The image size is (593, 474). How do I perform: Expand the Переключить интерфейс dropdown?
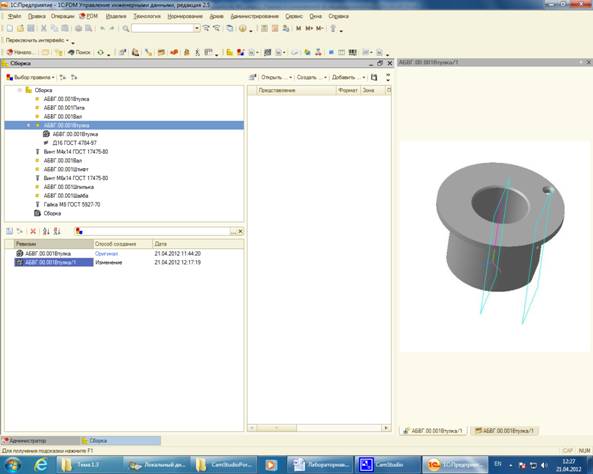coord(37,40)
